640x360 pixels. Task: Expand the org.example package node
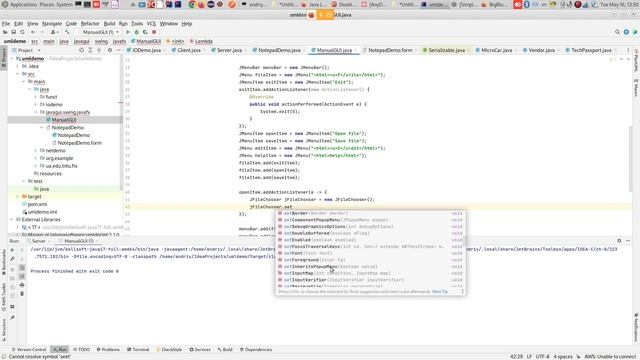point(36,158)
